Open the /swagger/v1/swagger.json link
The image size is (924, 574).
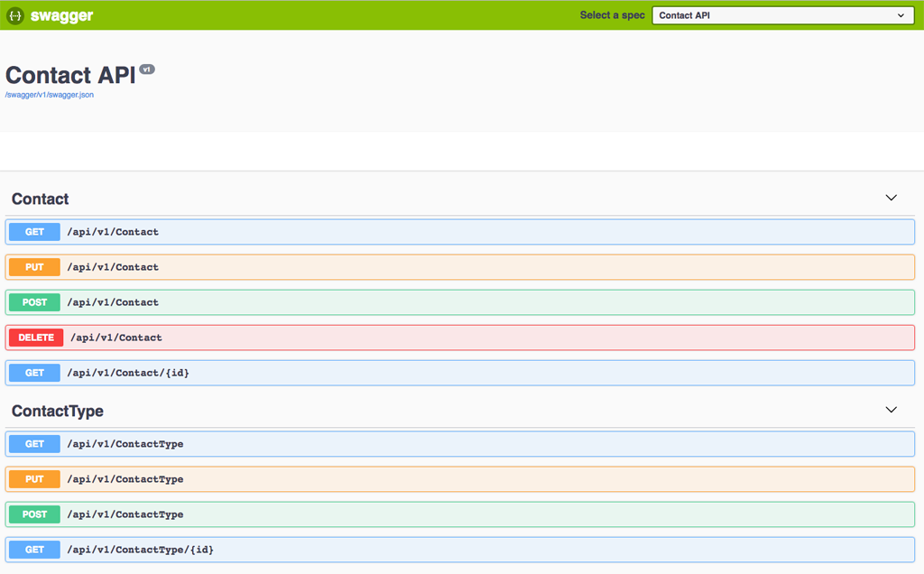[50, 95]
